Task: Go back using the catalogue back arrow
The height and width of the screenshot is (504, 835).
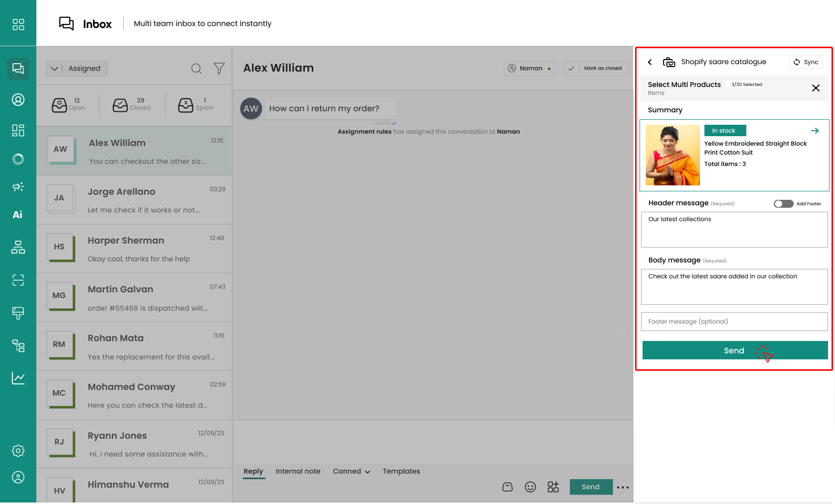Action: [649, 62]
